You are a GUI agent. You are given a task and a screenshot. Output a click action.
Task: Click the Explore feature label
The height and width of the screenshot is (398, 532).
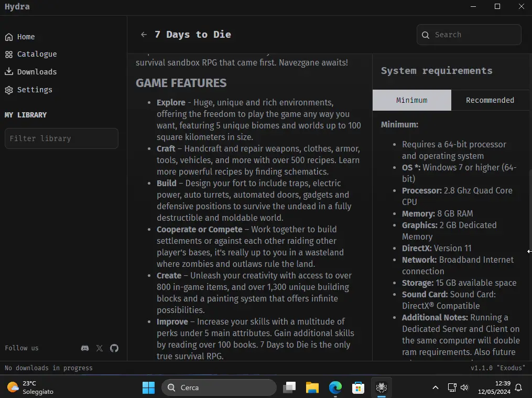171,102
